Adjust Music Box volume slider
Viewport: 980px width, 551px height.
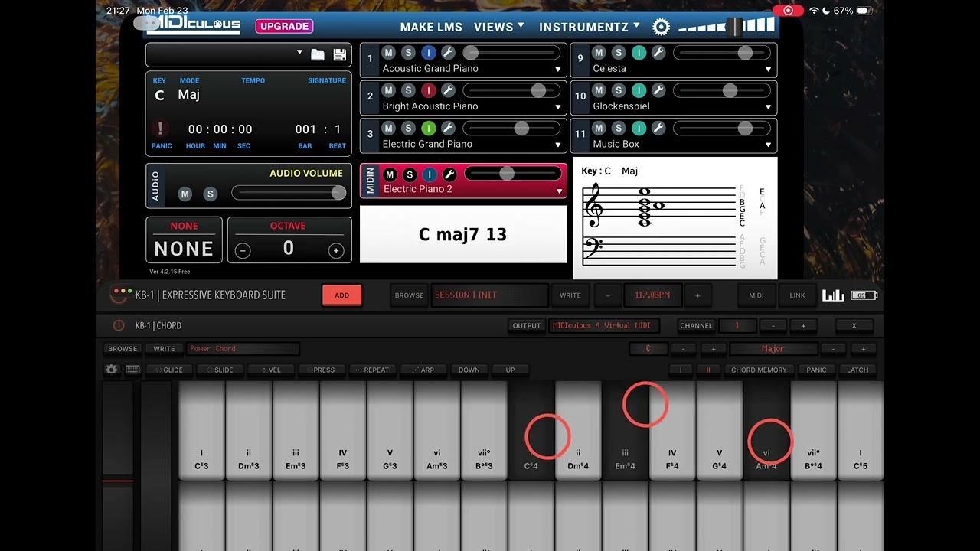[722, 128]
